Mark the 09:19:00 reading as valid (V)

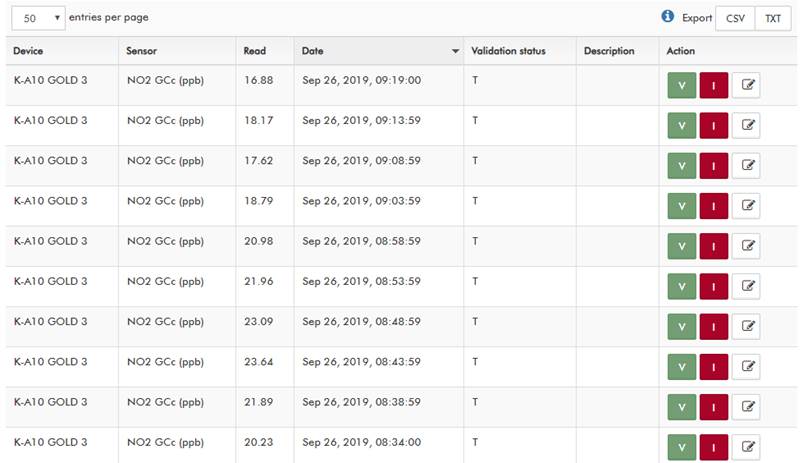click(682, 85)
